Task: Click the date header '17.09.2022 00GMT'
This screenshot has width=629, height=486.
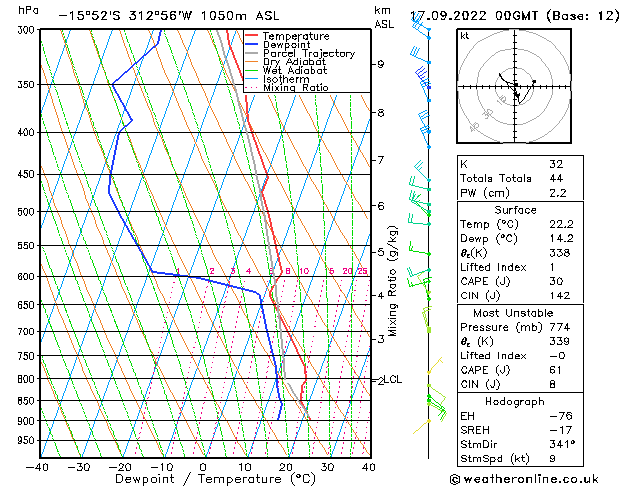Action: pos(473,16)
